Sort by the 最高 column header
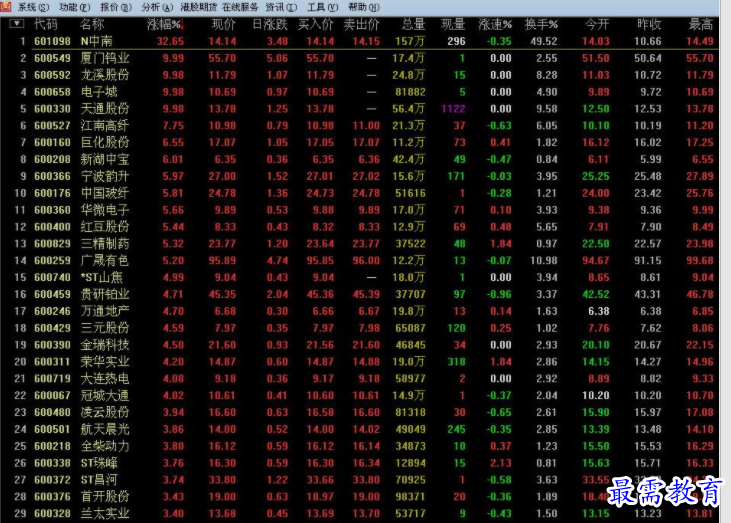Screen dimensions: 731x523 [x=701, y=24]
